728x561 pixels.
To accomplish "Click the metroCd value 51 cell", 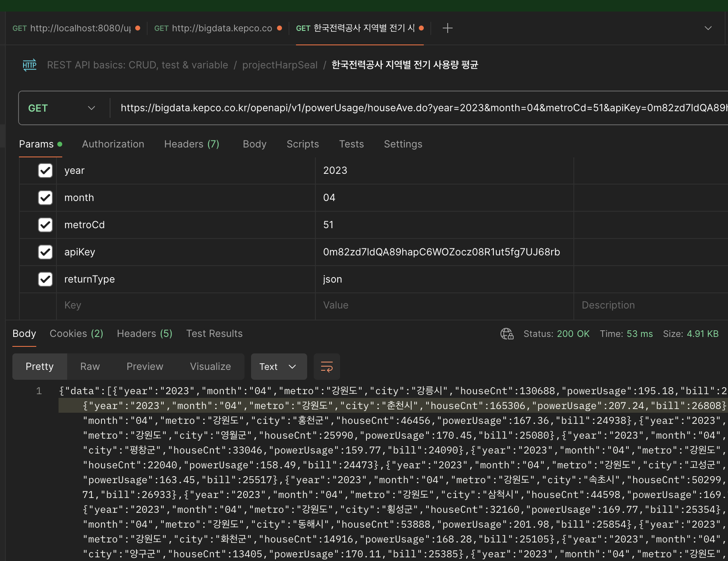I will pyautogui.click(x=444, y=225).
